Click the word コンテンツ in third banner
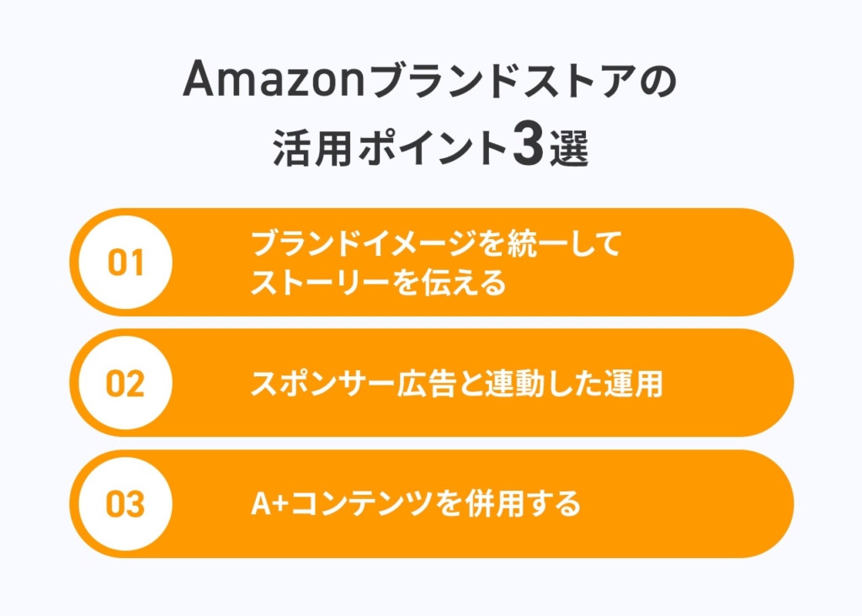Viewport: 862px width, 616px height. pyautogui.click(x=360, y=504)
